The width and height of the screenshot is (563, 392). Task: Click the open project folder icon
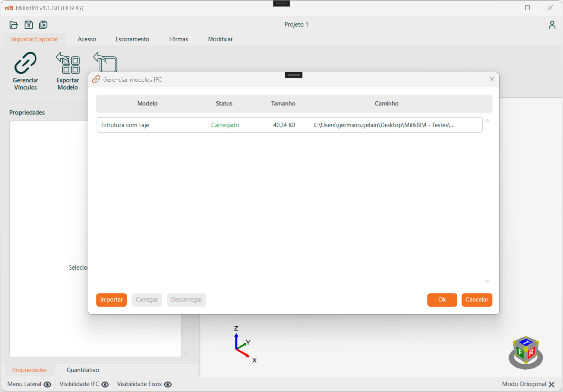(14, 25)
